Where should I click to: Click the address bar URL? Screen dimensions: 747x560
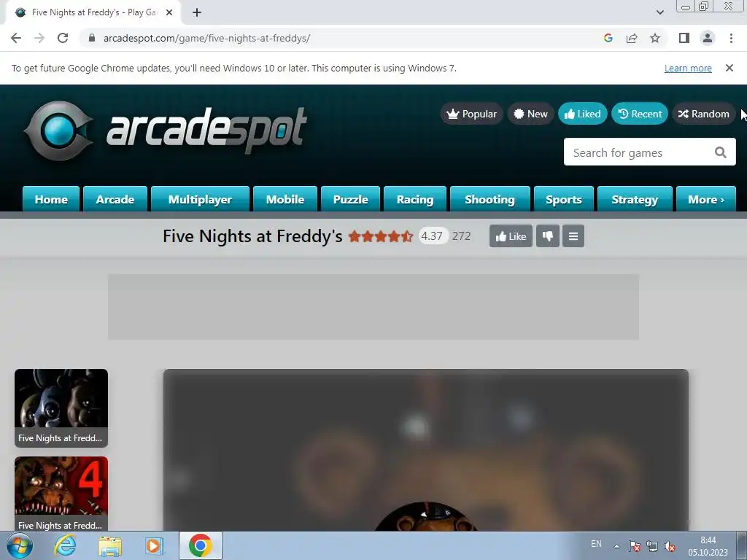(x=206, y=38)
